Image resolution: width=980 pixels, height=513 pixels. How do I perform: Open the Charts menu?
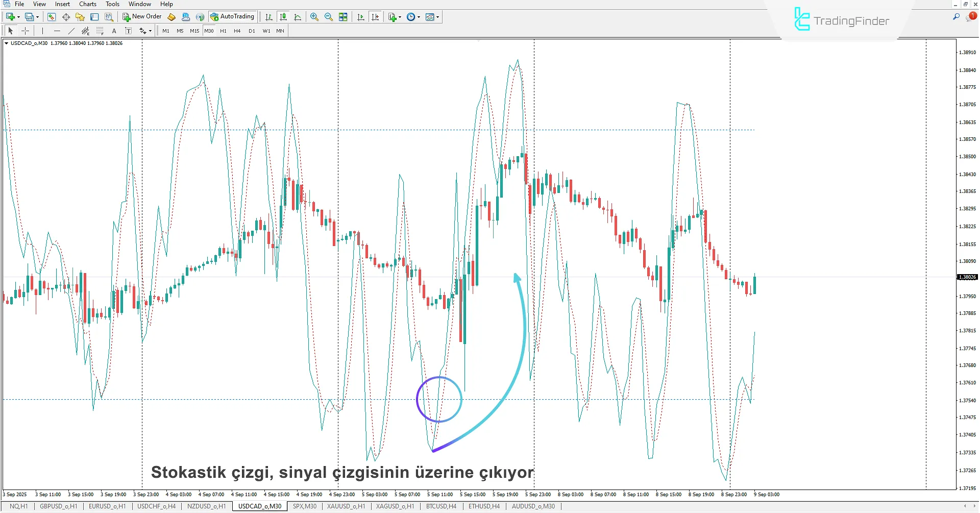87,4
